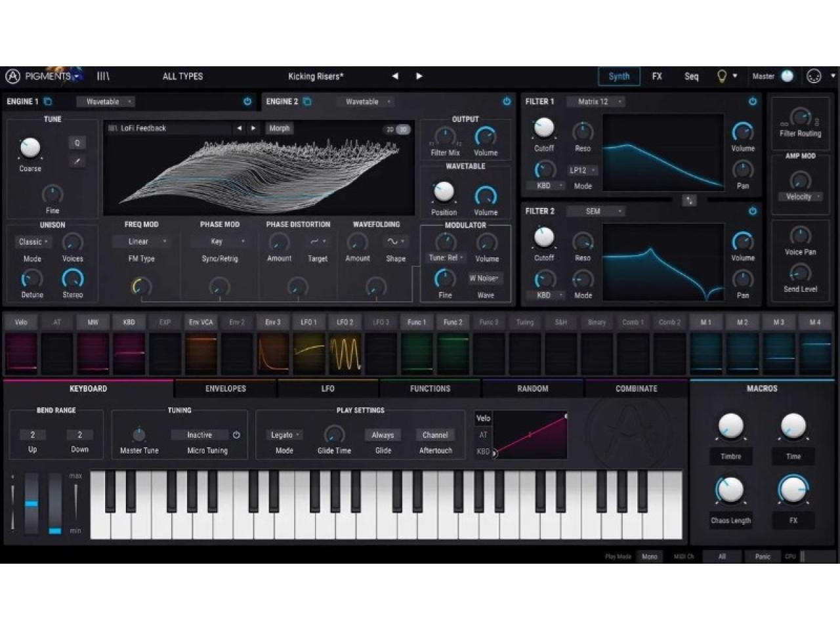Click the pencil edit icon under Q

tap(77, 161)
